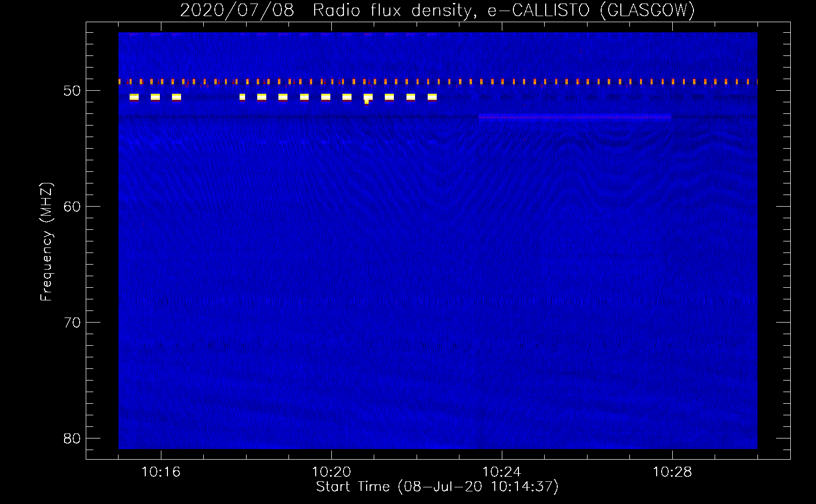Click the '10:24' time tick label
Image resolution: width=816 pixels, height=504 pixels.
click(x=501, y=472)
